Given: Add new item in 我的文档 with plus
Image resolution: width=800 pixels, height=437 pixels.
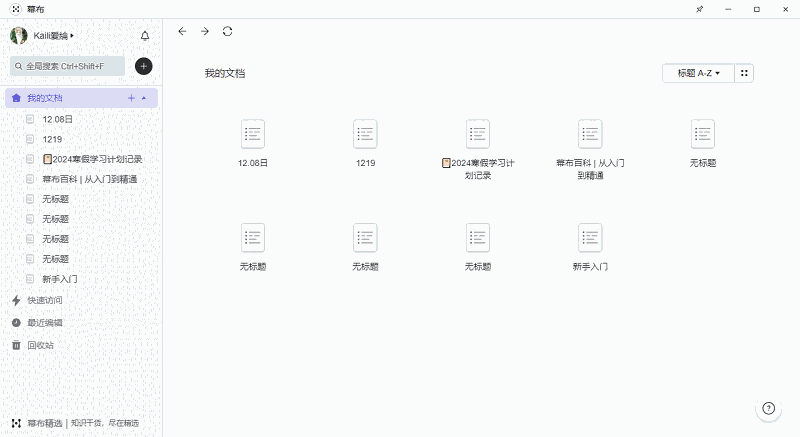Looking at the screenshot, I should [131, 98].
